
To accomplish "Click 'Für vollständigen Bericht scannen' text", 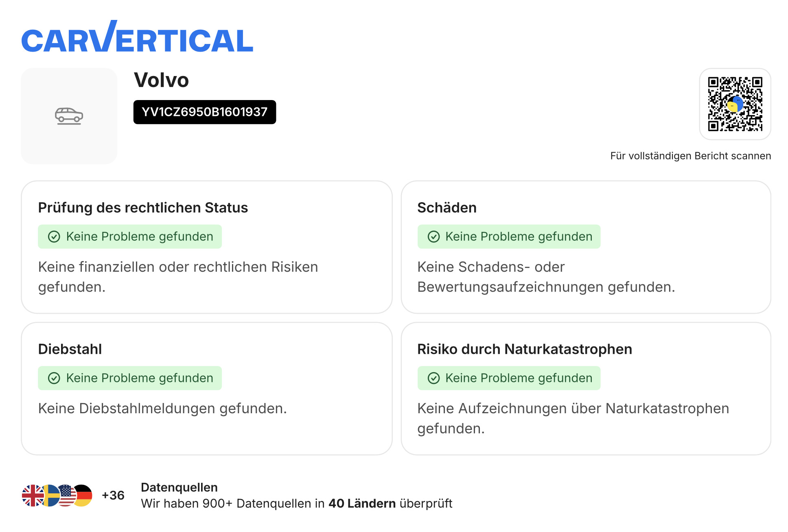I will 690,156.
